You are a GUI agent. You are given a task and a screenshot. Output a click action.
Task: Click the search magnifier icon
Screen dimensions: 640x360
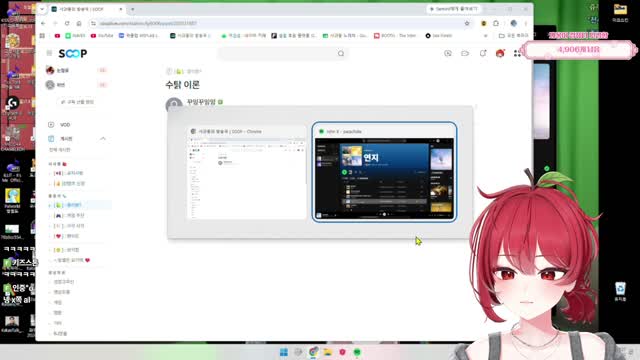click(341, 53)
